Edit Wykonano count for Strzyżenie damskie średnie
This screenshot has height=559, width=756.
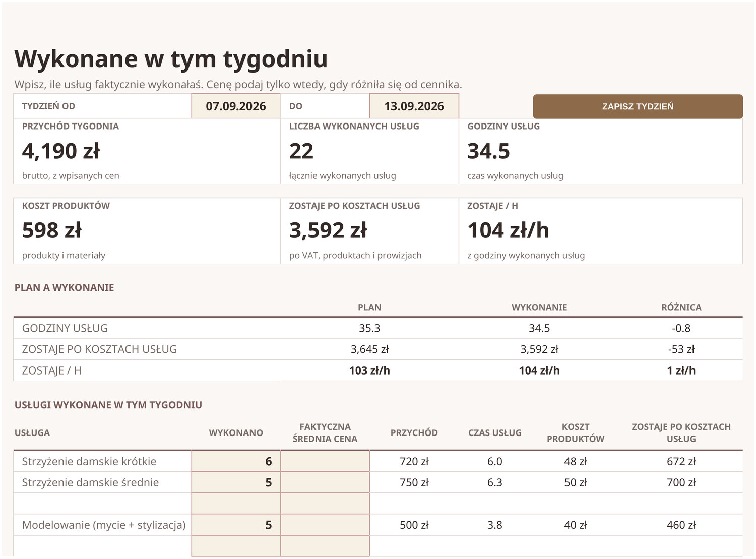coord(236,482)
